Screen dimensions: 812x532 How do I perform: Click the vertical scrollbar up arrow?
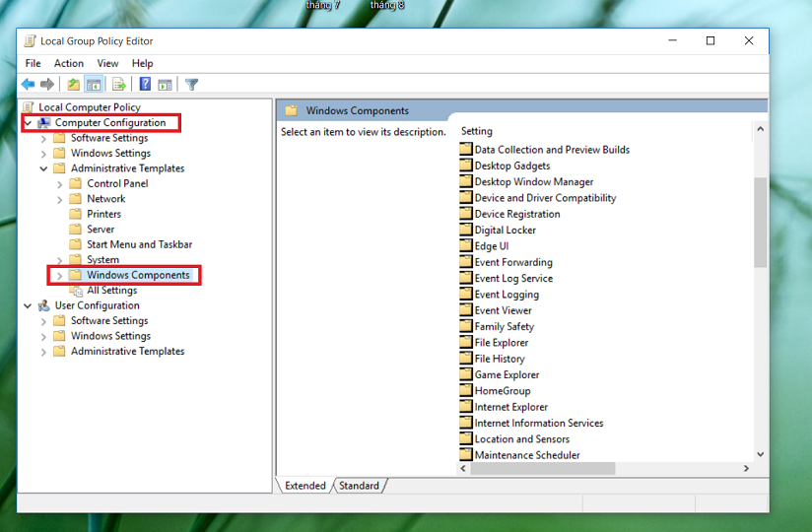coord(760,129)
